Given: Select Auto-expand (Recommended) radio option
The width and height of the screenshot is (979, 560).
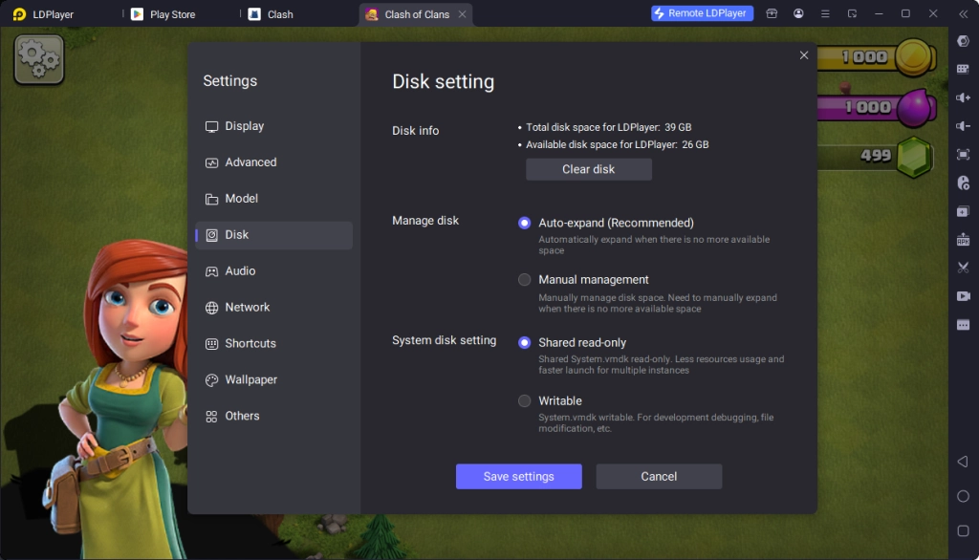Looking at the screenshot, I should click(x=524, y=223).
